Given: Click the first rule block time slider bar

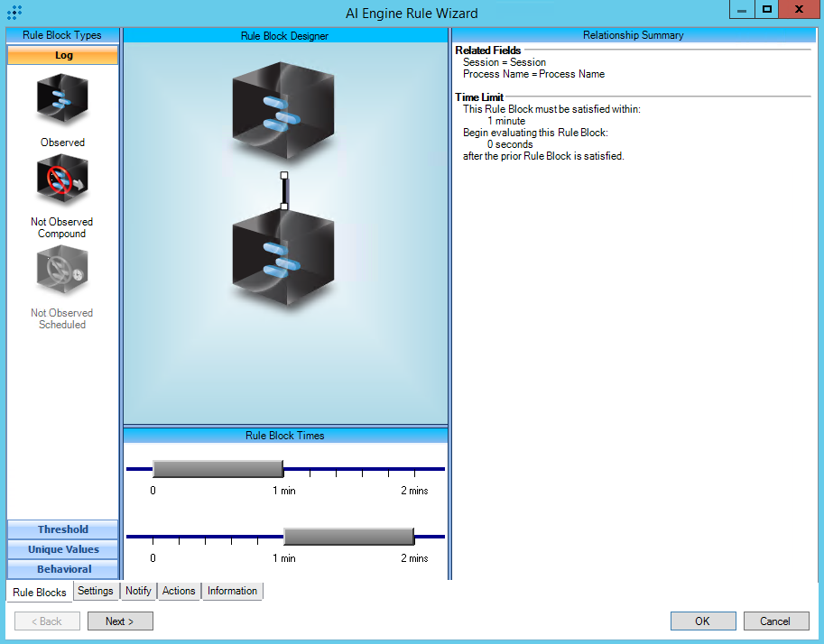Looking at the screenshot, I should (x=218, y=469).
